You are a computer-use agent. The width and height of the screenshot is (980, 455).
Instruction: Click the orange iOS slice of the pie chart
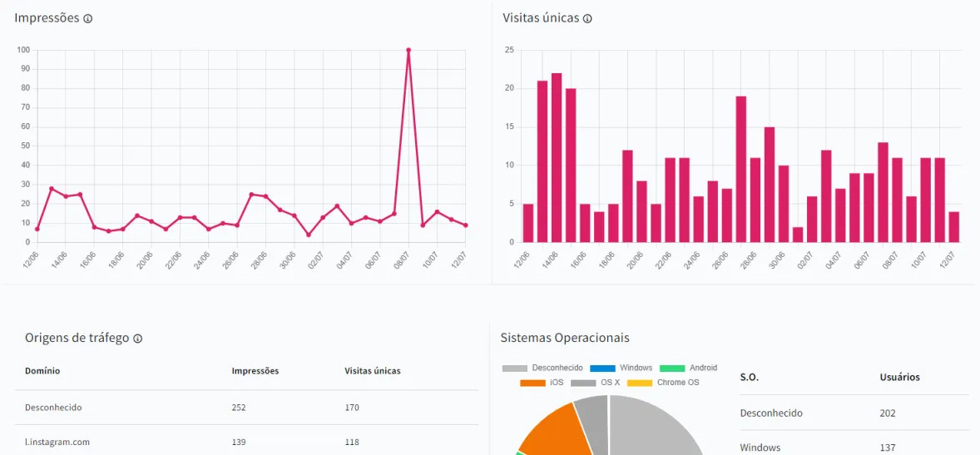557,430
